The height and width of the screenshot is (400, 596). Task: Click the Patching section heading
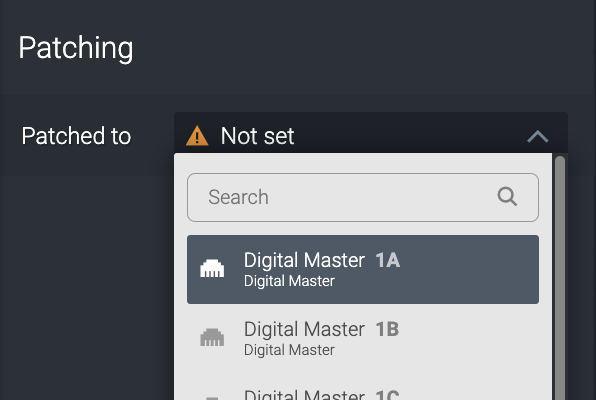76,48
